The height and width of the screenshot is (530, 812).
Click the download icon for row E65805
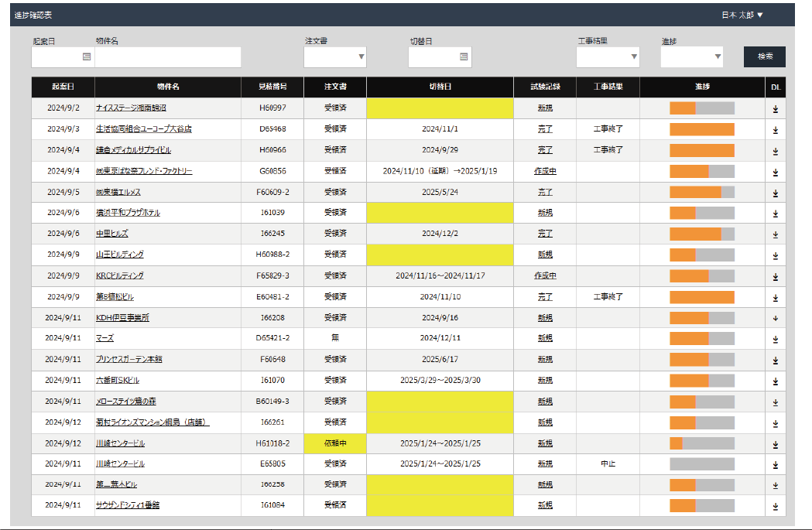tap(775, 464)
